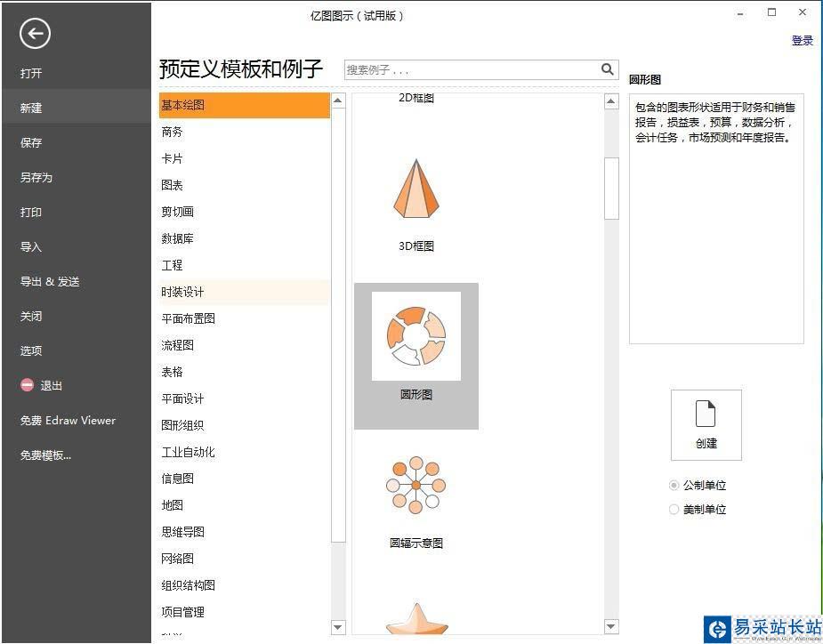This screenshot has height=644, width=823.
Task: Click 导入 in the sidebar
Action: click(x=31, y=246)
